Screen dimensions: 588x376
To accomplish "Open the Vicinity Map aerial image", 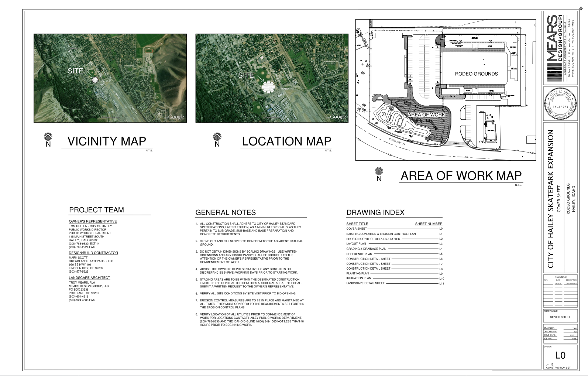I will coord(110,78).
